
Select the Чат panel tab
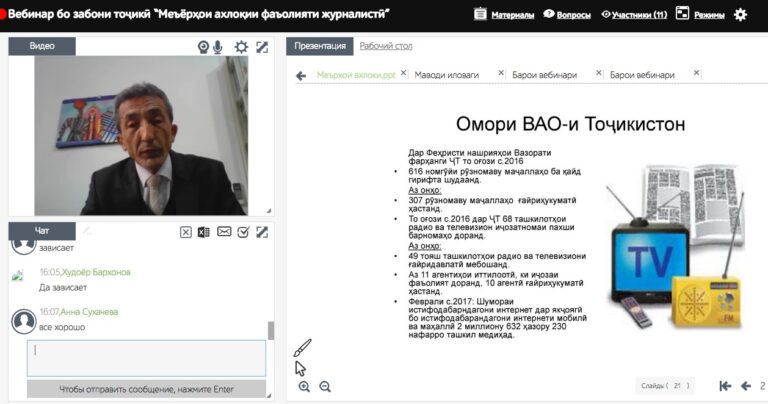[42, 231]
